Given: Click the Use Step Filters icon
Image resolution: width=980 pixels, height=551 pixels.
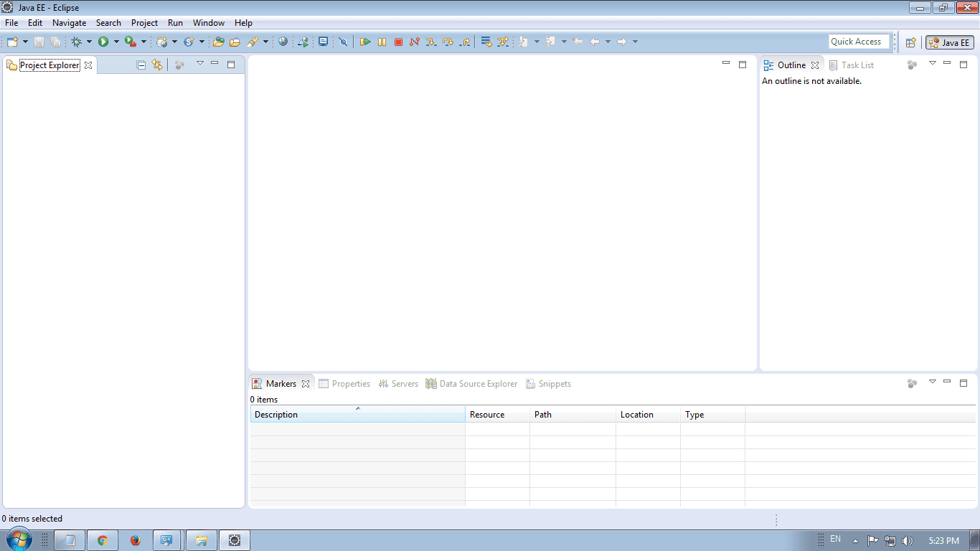Looking at the screenshot, I should tap(503, 42).
